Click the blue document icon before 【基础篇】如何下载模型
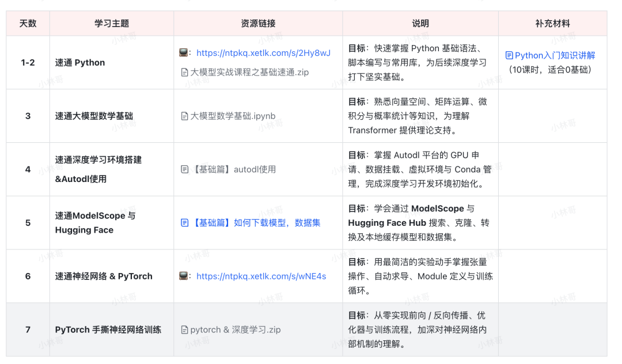The image size is (622, 364). click(x=184, y=222)
